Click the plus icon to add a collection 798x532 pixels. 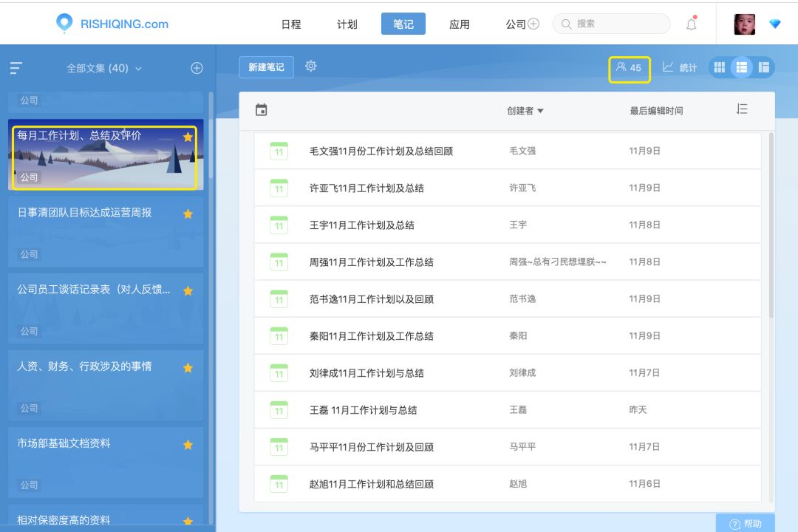click(x=197, y=67)
